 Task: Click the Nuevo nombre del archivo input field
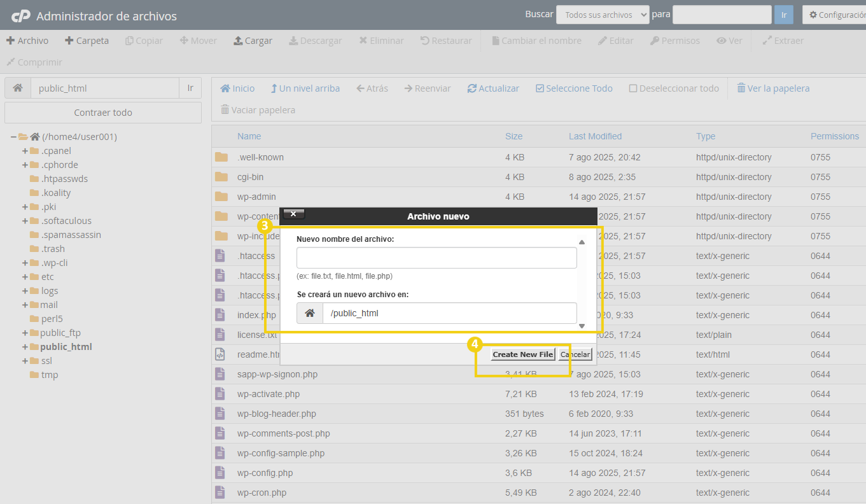coord(436,258)
